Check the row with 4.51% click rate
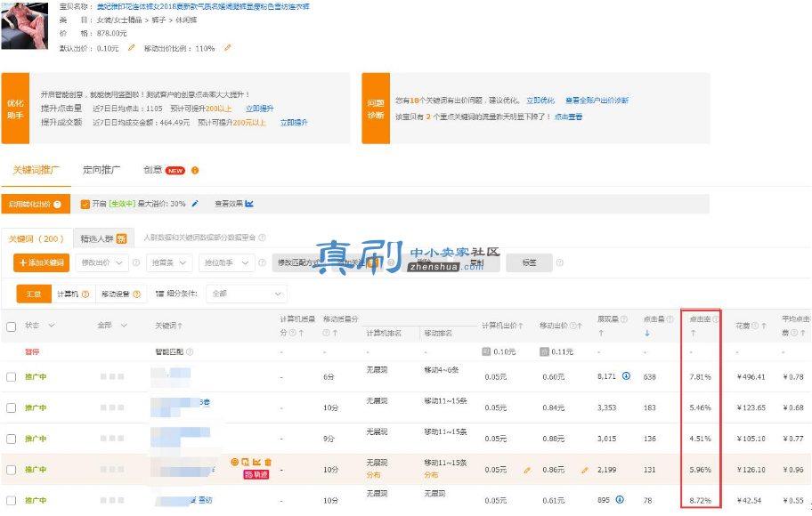The width and height of the screenshot is (812, 516). (x=11, y=439)
